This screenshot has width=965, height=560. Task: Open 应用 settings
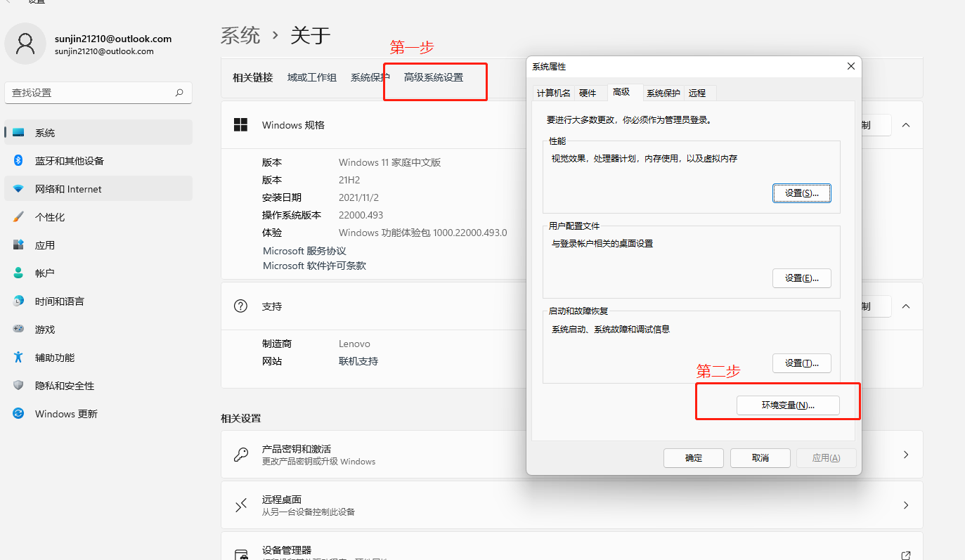[98, 245]
